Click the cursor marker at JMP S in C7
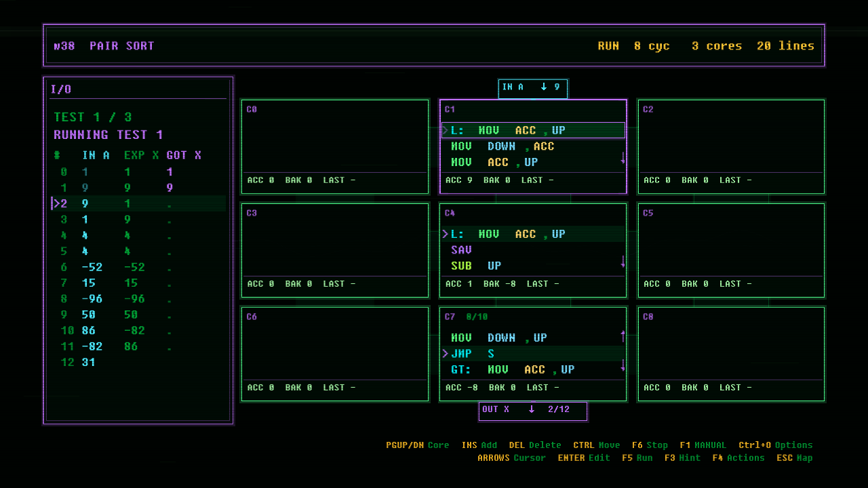868x488 pixels. pos(446,354)
